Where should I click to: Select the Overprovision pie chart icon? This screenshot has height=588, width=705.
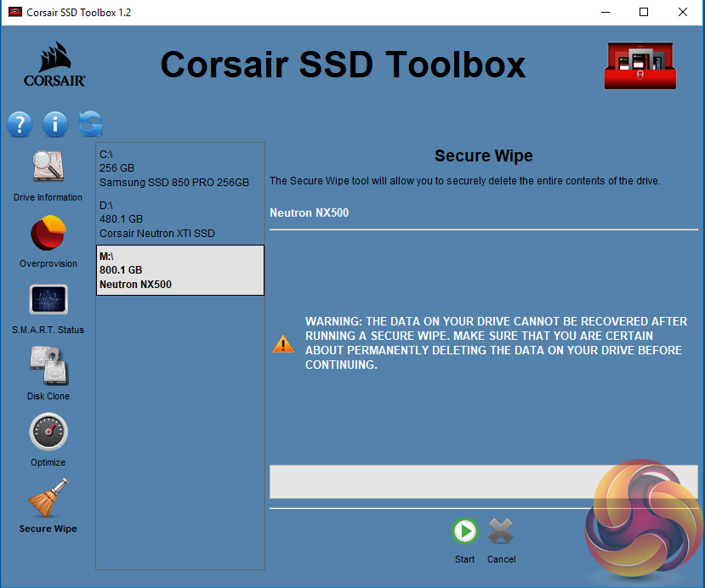tap(48, 234)
